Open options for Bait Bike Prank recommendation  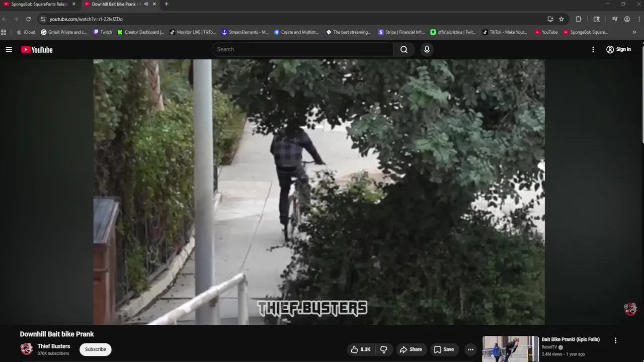(615, 340)
